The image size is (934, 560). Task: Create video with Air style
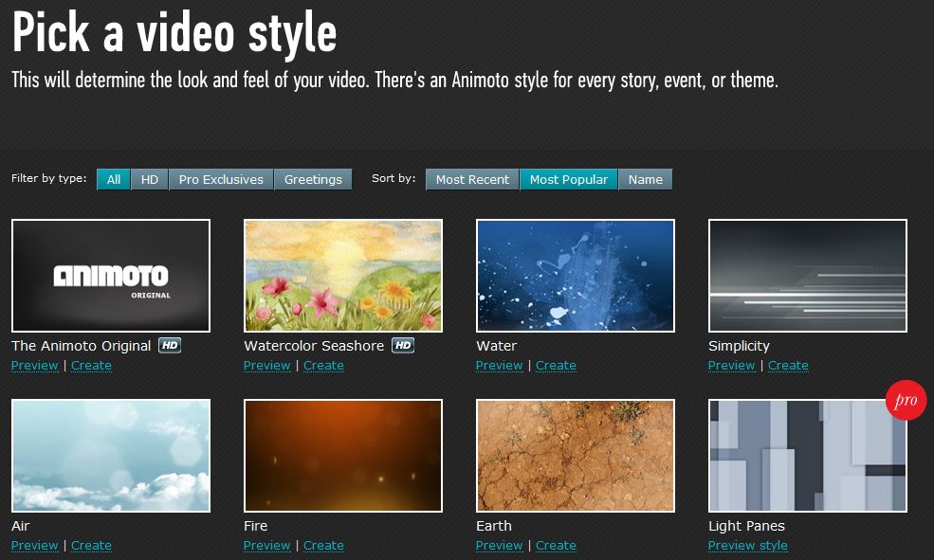(92, 546)
